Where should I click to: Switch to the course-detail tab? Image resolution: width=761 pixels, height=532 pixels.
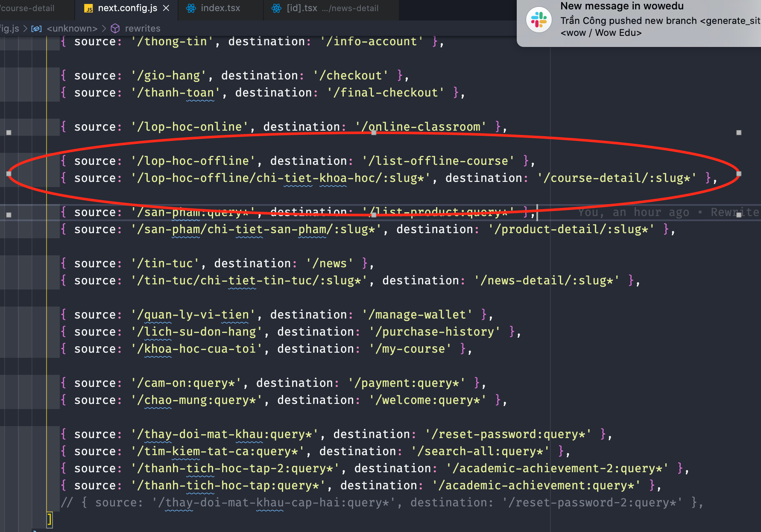28,8
